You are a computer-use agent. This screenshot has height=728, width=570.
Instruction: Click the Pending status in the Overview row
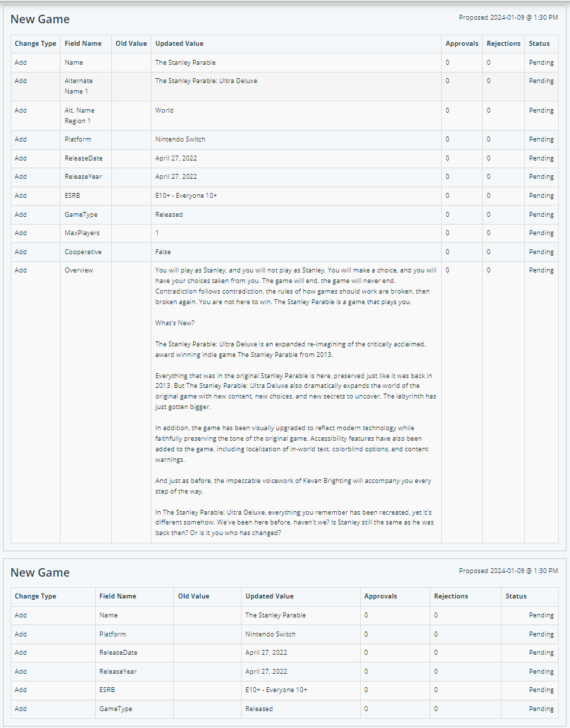[541, 270]
